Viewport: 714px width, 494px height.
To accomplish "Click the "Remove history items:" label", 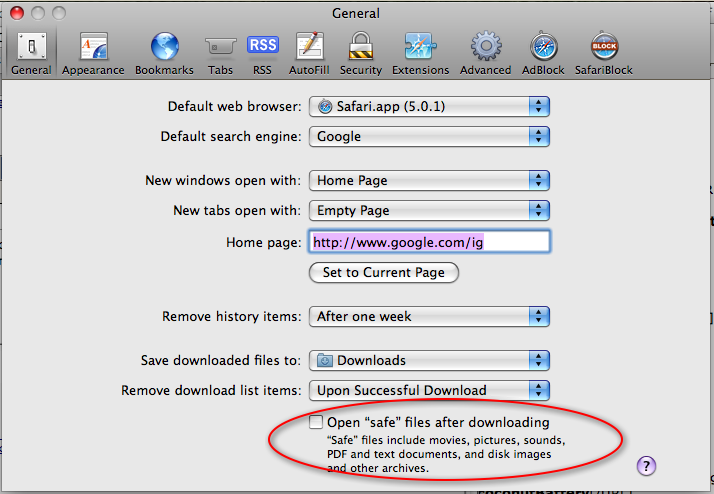I will click(x=232, y=316).
